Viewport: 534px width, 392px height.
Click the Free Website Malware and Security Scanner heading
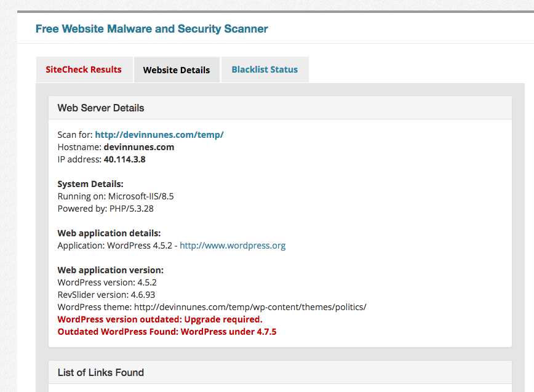[151, 29]
